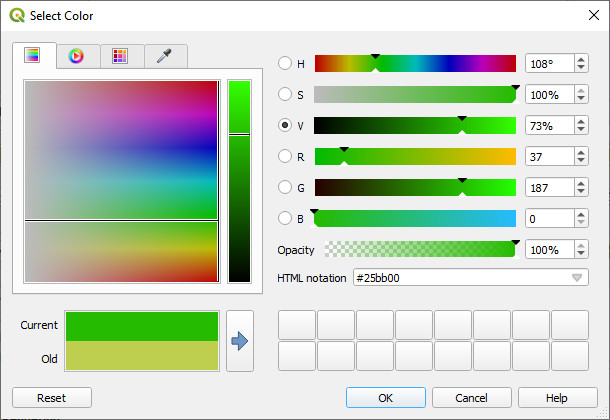Open the color swatches palette tab
The image size is (610, 420).
pos(120,56)
